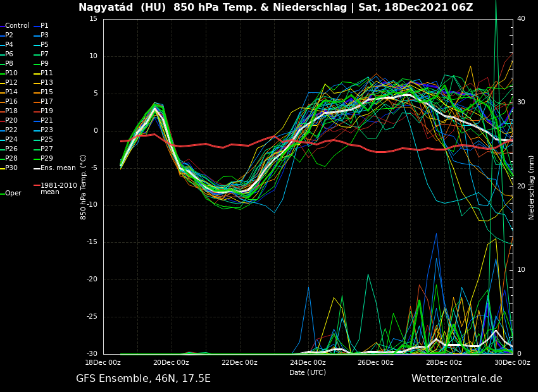This screenshot has height=392, width=538.
Task: Click the Wetterzentrale.de watermark text
Action: point(456,379)
